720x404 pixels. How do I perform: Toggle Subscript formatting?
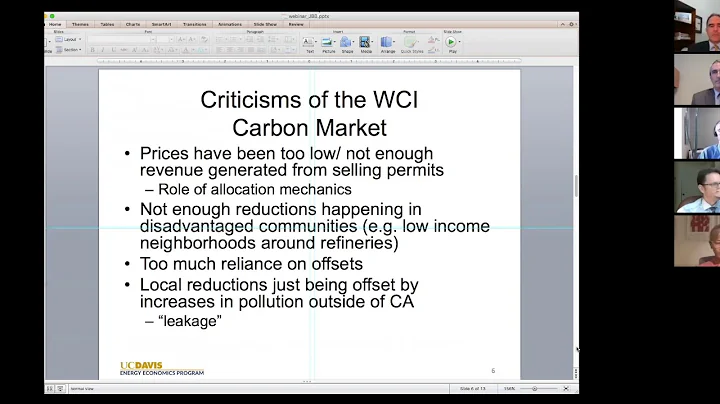tap(145, 50)
